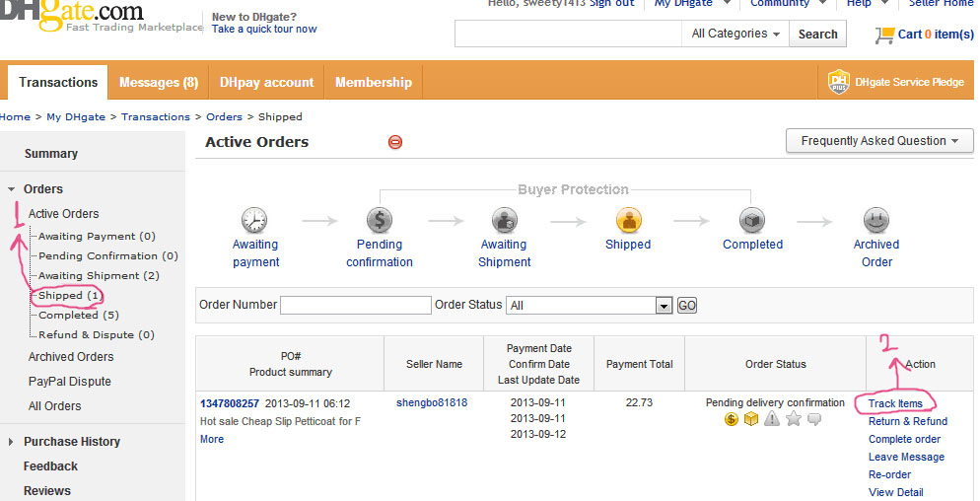
Task: Switch to the Messages (8) tab
Action: coord(159,83)
